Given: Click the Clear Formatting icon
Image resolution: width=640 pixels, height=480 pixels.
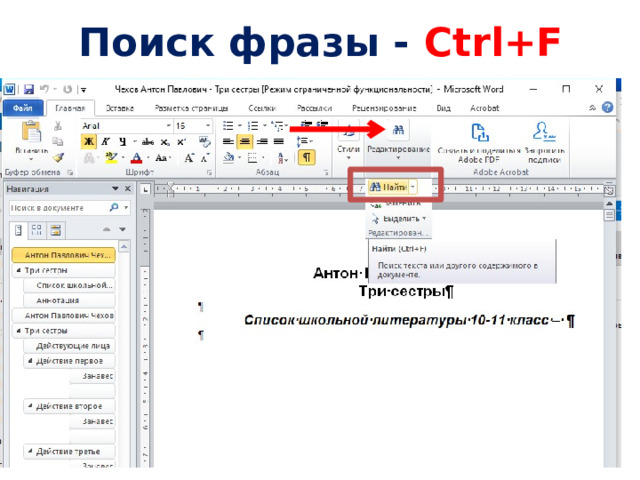Looking at the screenshot, I should point(204,142).
